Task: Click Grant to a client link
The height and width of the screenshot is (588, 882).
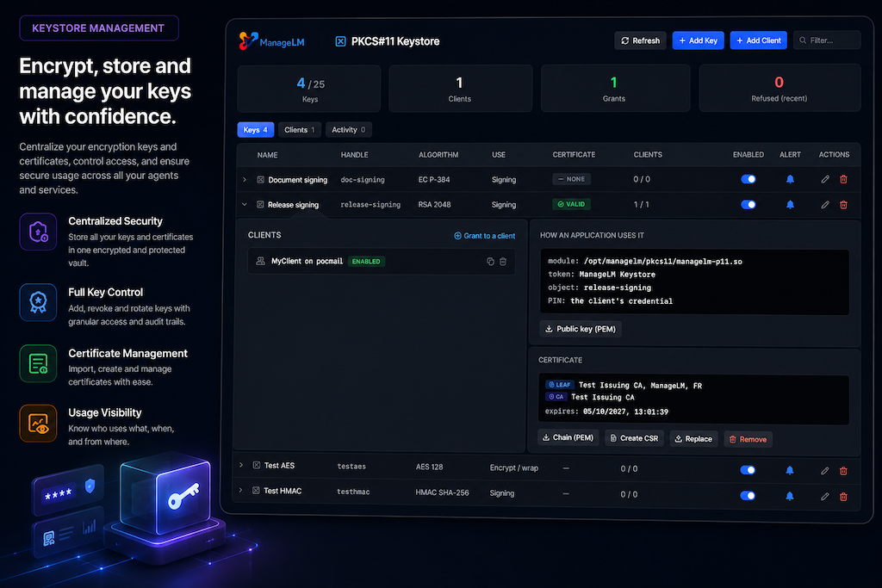Action: point(484,236)
